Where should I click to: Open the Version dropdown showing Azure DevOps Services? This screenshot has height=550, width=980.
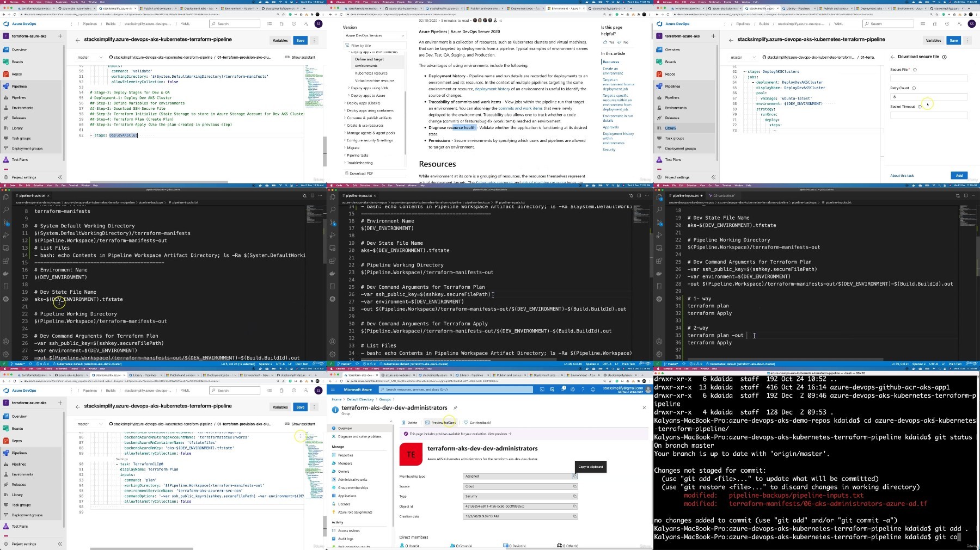tap(374, 35)
